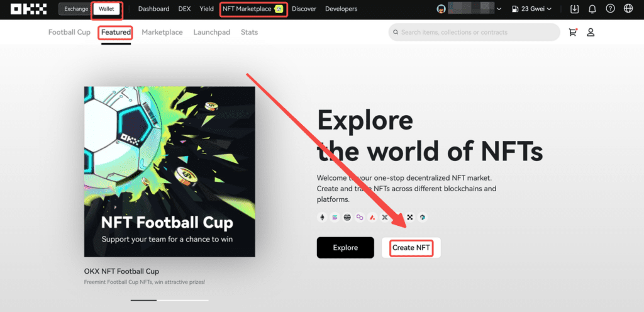Switch to Exchange mode
Screen dimensions: 644x312
click(x=76, y=9)
